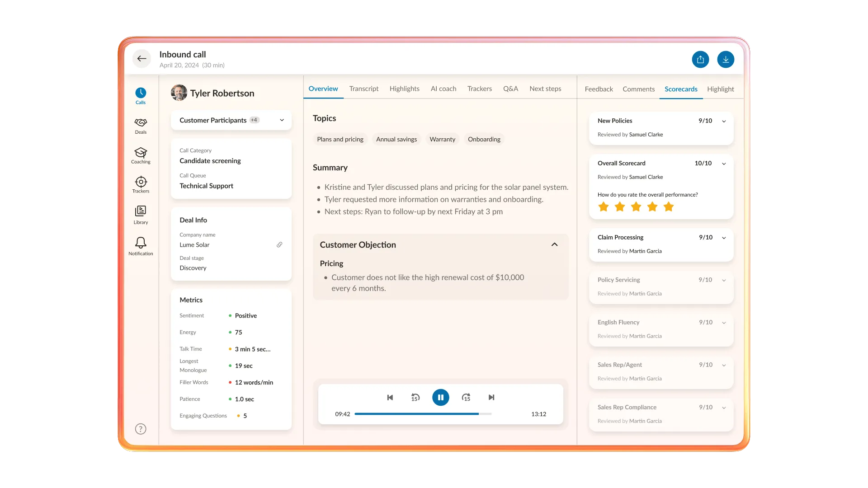Click the share icon in the header
This screenshot has height=488, width=868.
(x=700, y=59)
